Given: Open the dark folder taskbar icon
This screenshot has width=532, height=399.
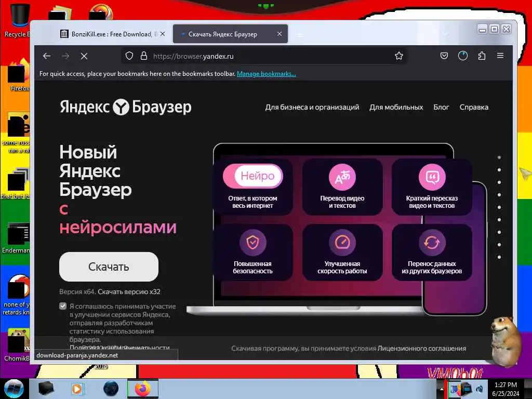Looking at the screenshot, I should pos(46,389).
